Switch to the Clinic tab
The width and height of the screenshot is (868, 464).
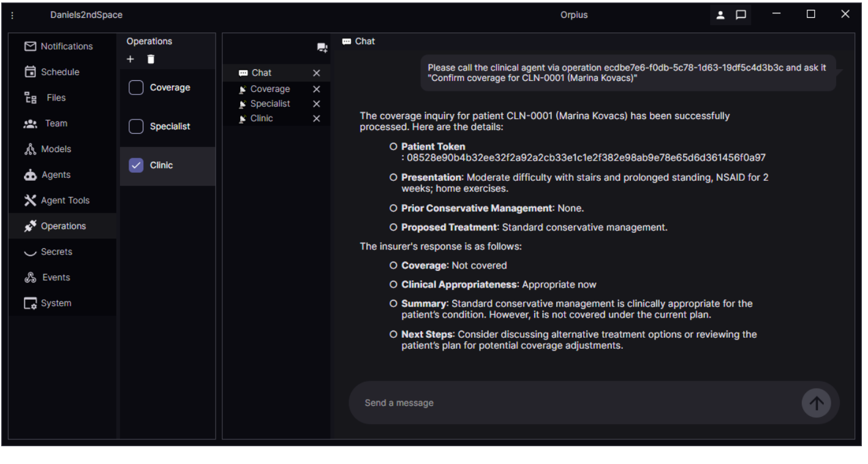click(x=262, y=118)
